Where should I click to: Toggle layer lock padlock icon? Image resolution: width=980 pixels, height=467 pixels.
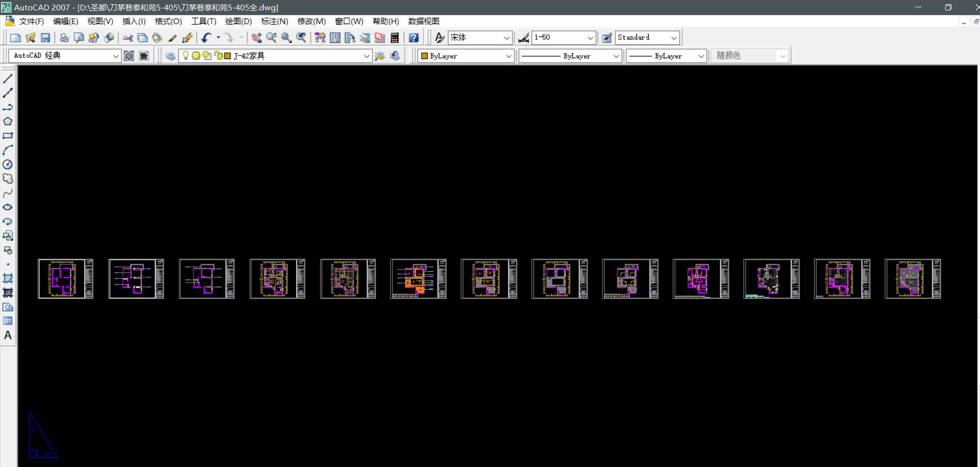click(218, 55)
